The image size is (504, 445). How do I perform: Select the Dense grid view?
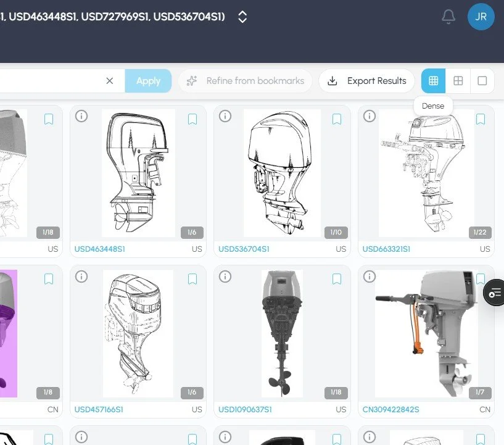tap(433, 81)
